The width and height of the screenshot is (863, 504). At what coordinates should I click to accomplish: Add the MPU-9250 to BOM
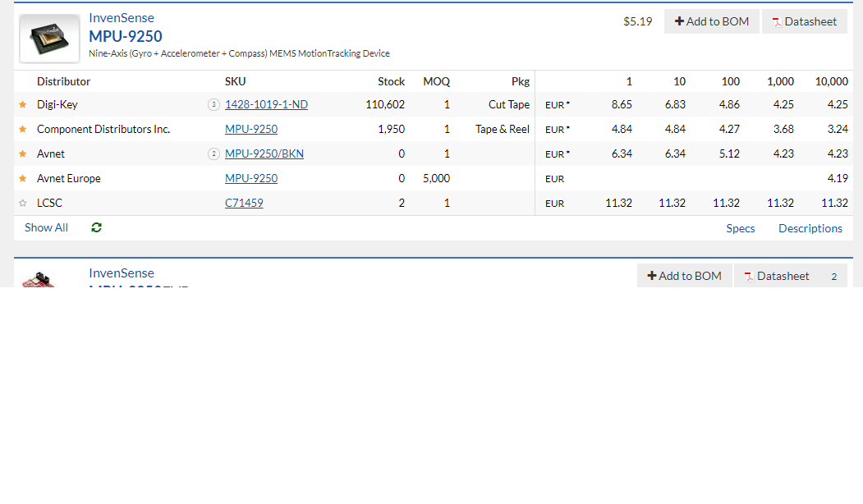click(x=712, y=21)
